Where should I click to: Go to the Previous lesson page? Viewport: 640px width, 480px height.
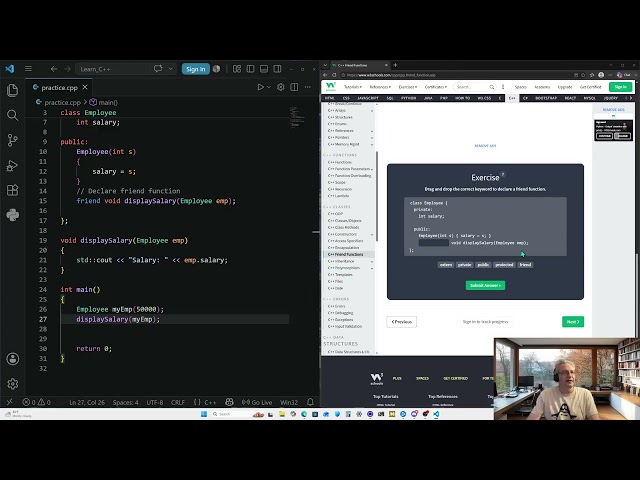click(402, 322)
